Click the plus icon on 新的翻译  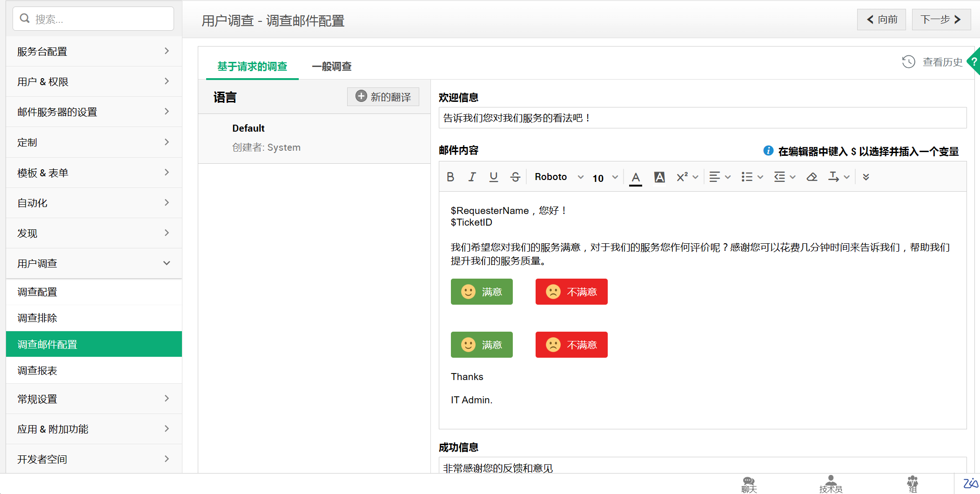[x=361, y=96]
